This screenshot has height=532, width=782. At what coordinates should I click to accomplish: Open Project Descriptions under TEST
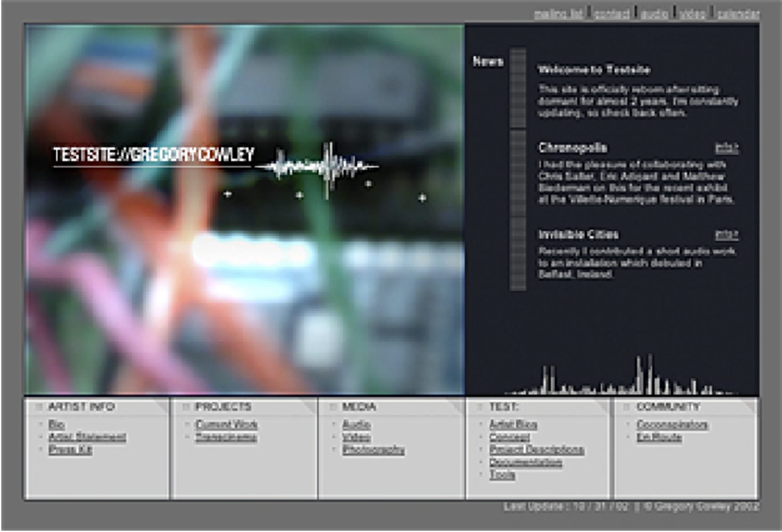(x=537, y=450)
